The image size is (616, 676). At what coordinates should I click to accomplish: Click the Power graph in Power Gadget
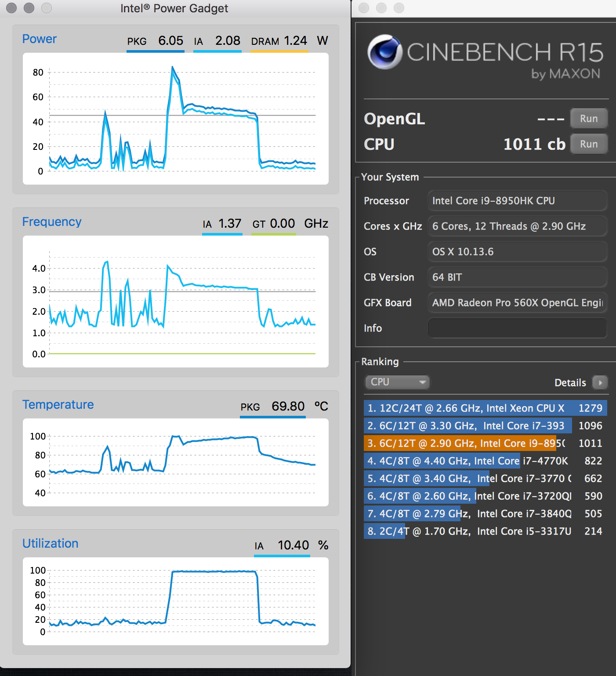[x=176, y=119]
